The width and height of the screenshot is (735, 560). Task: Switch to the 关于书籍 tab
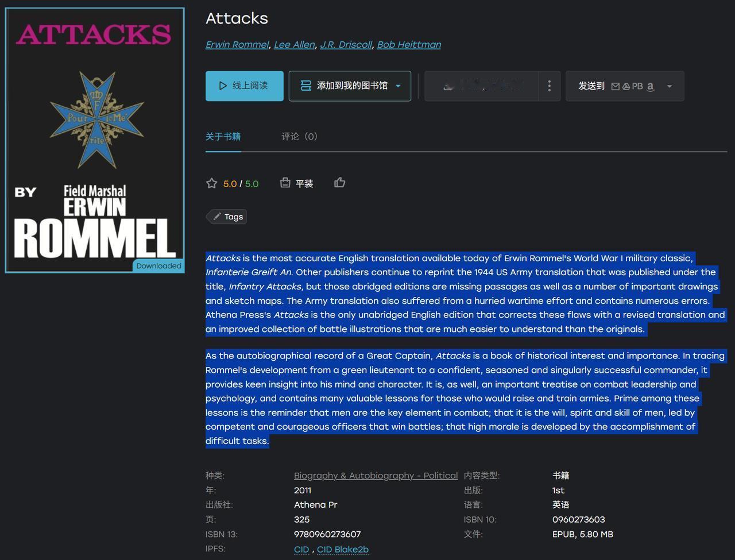pyautogui.click(x=223, y=136)
